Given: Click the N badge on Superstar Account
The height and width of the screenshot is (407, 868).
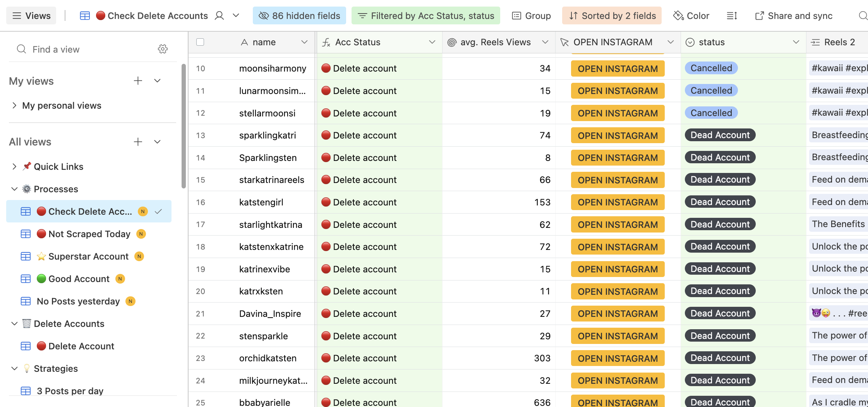Looking at the screenshot, I should coord(139,256).
